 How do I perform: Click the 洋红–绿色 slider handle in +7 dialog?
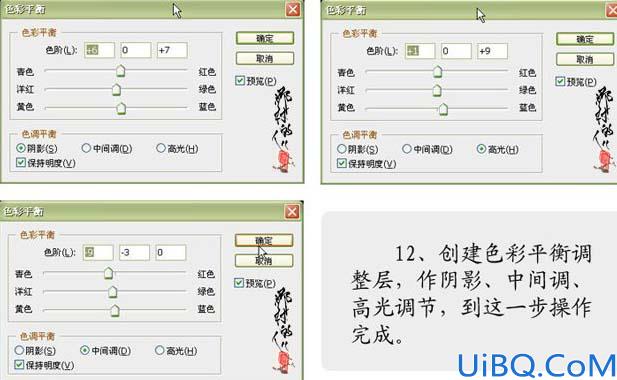point(116,89)
